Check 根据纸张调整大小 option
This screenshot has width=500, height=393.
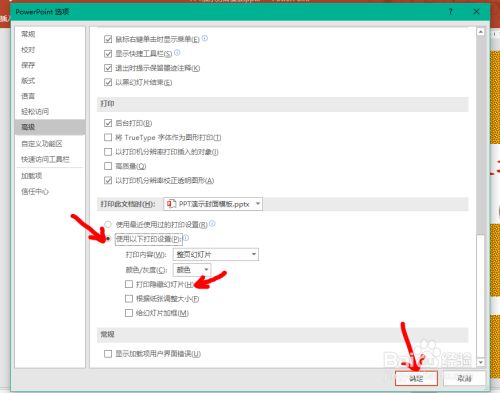pos(129,298)
